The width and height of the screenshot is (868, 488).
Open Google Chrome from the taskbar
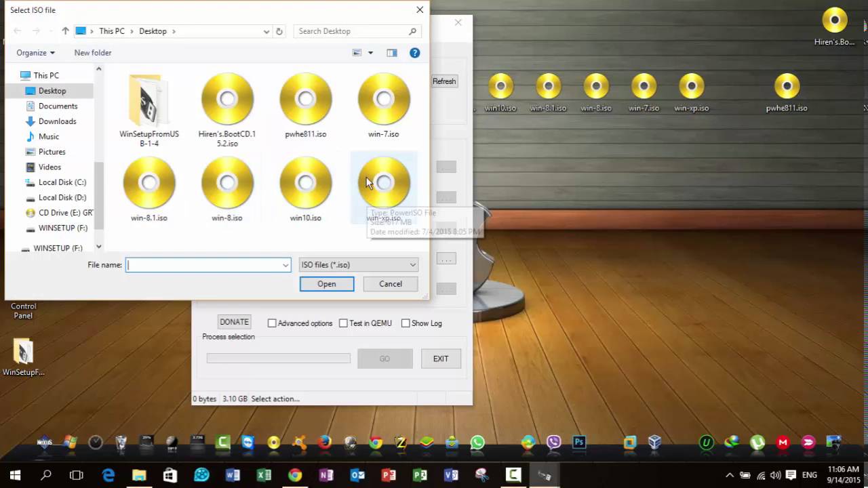[295, 475]
